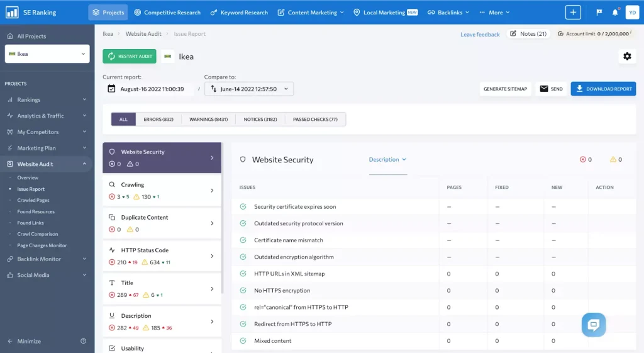The image size is (644, 353).
Task: Click the SEND button
Action: pos(551,89)
